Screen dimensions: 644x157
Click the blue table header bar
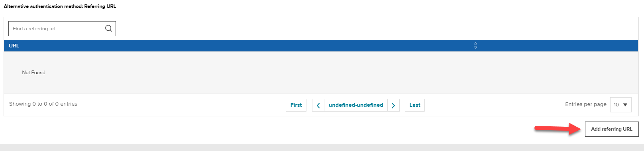(x=321, y=45)
